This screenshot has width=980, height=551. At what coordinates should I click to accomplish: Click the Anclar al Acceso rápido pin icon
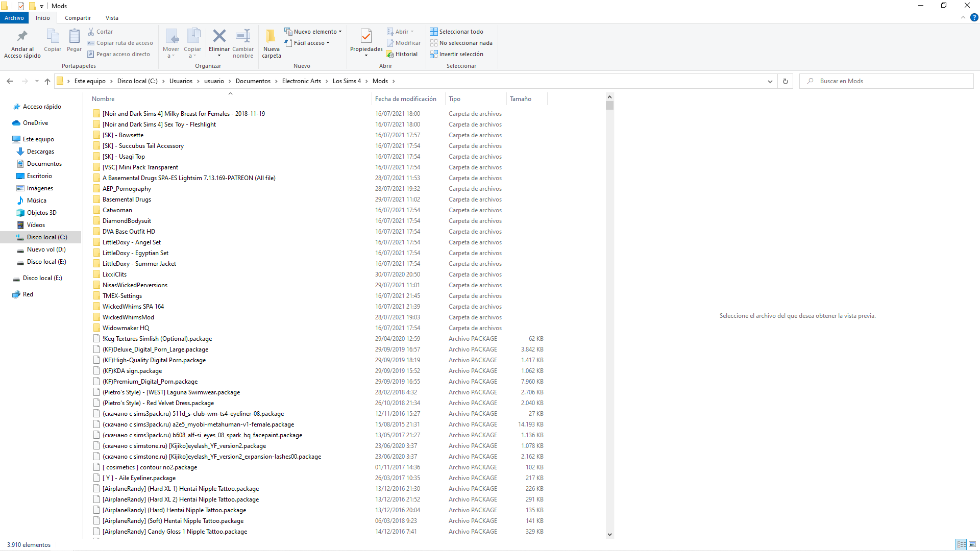pos(22,36)
